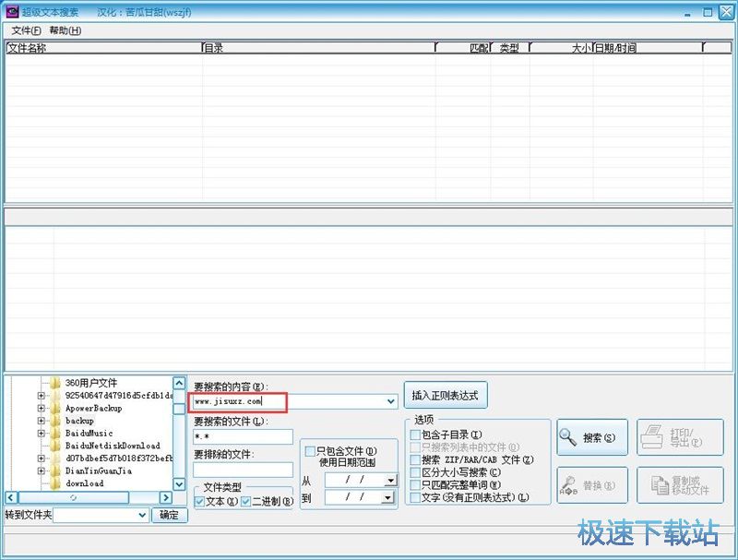738x560 pixels.
Task: Sort results by 文件名称 column header
Action: [104, 48]
